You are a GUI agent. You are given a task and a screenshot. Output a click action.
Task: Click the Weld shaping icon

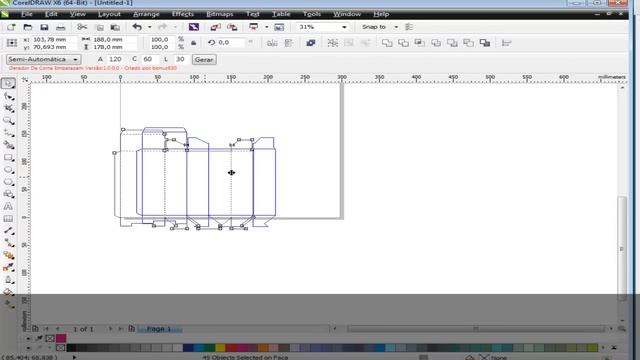click(x=387, y=43)
